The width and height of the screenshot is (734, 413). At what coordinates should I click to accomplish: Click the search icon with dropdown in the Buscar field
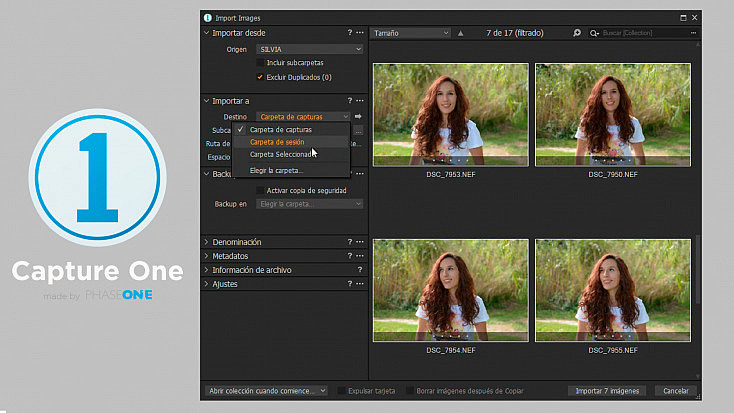tap(595, 33)
